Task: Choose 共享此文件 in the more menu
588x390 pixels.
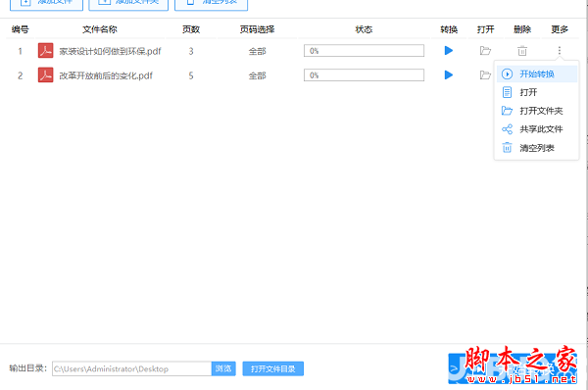Action: click(x=537, y=129)
